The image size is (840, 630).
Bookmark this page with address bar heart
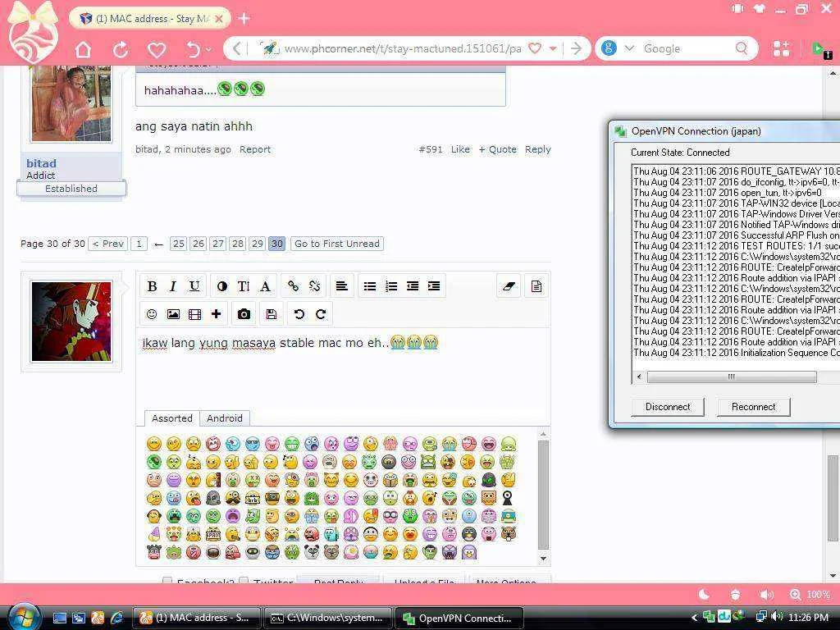pos(535,48)
